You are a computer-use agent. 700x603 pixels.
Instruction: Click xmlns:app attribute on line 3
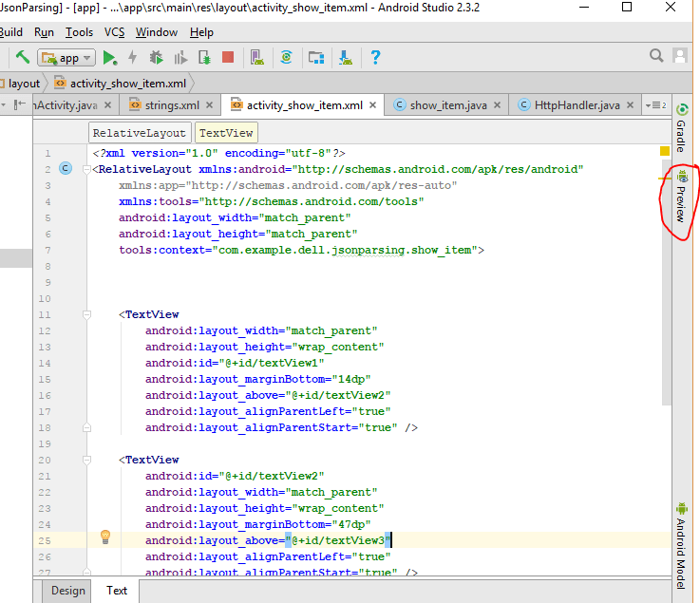(288, 186)
